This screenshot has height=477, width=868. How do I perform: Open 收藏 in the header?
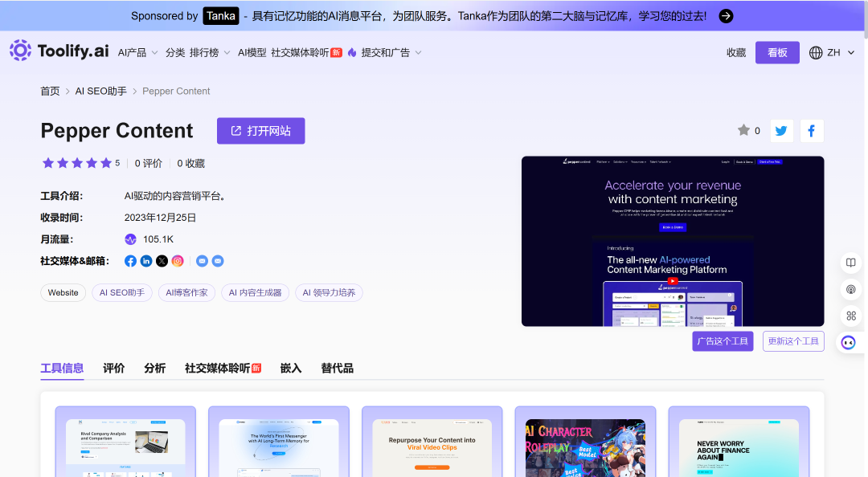[736, 52]
